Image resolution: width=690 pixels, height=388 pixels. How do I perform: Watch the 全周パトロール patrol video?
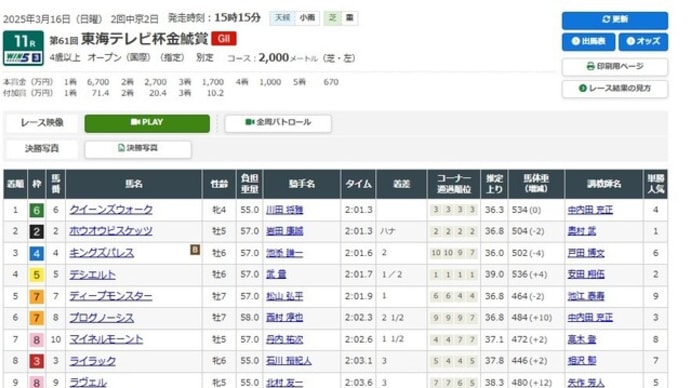(x=278, y=123)
